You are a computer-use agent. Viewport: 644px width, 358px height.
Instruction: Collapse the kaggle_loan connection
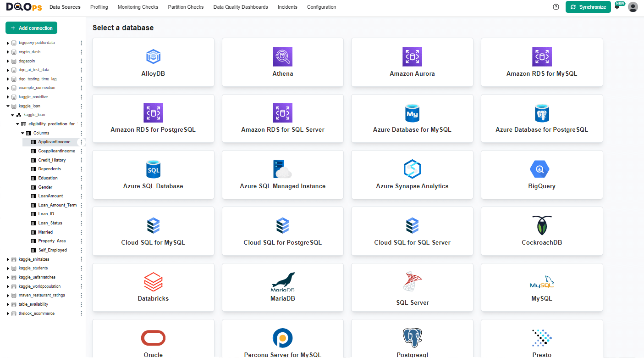click(x=8, y=106)
